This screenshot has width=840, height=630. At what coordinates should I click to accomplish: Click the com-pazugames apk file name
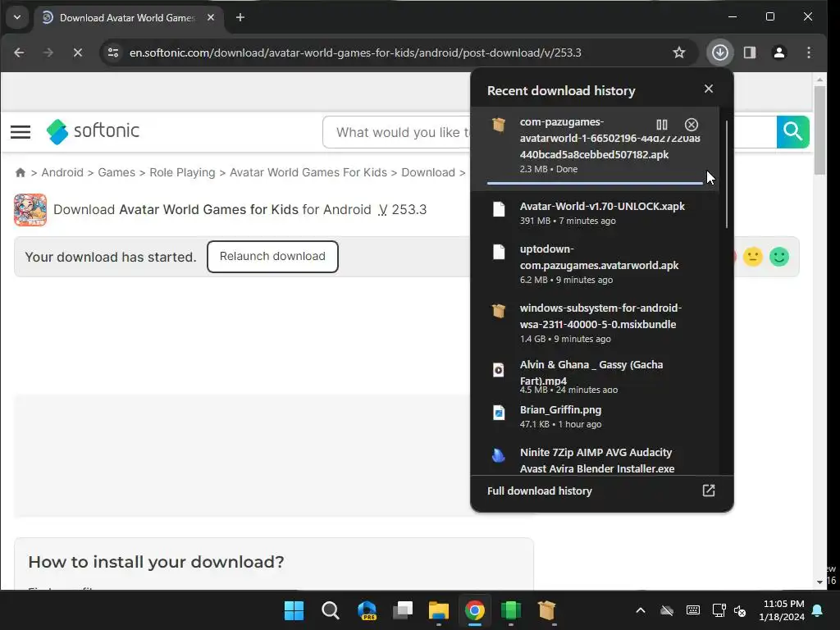(609, 138)
